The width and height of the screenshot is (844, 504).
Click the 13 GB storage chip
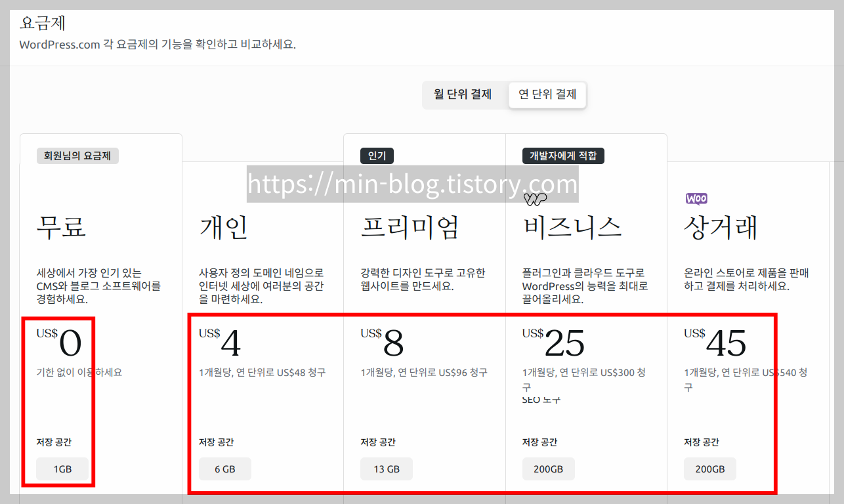point(387,469)
